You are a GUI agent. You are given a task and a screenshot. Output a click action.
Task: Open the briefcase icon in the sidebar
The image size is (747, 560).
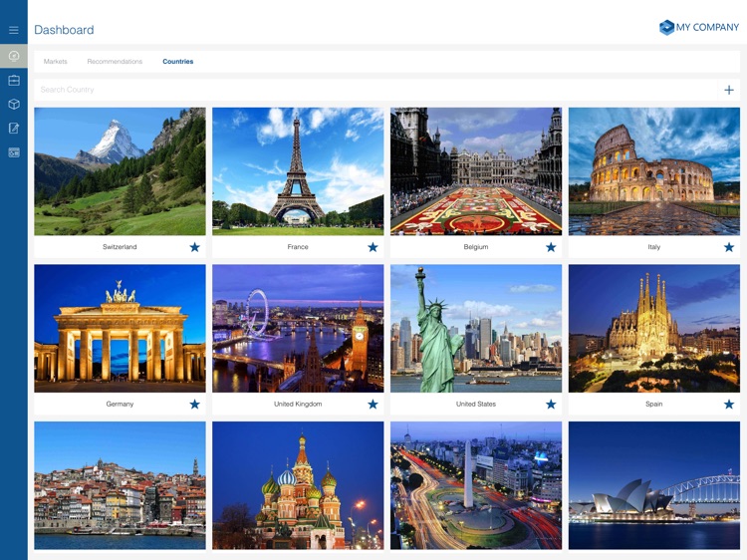(x=14, y=80)
